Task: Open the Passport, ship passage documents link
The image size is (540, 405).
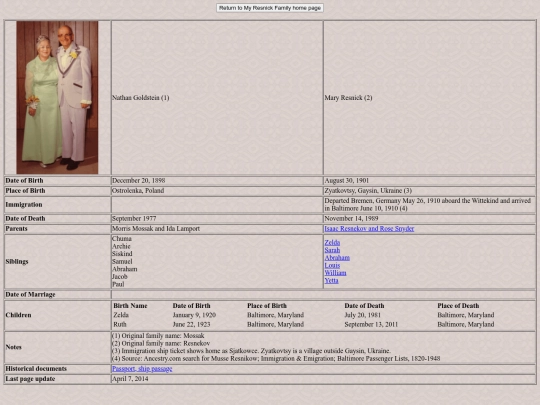Action: coord(142,368)
